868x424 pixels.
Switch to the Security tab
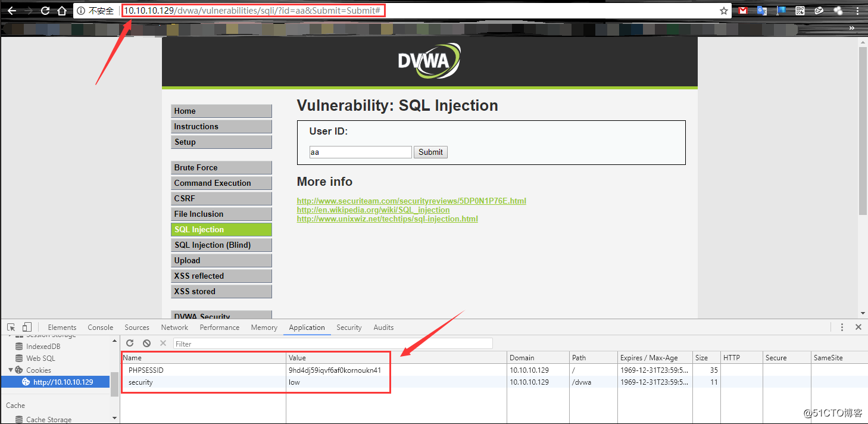(349, 327)
